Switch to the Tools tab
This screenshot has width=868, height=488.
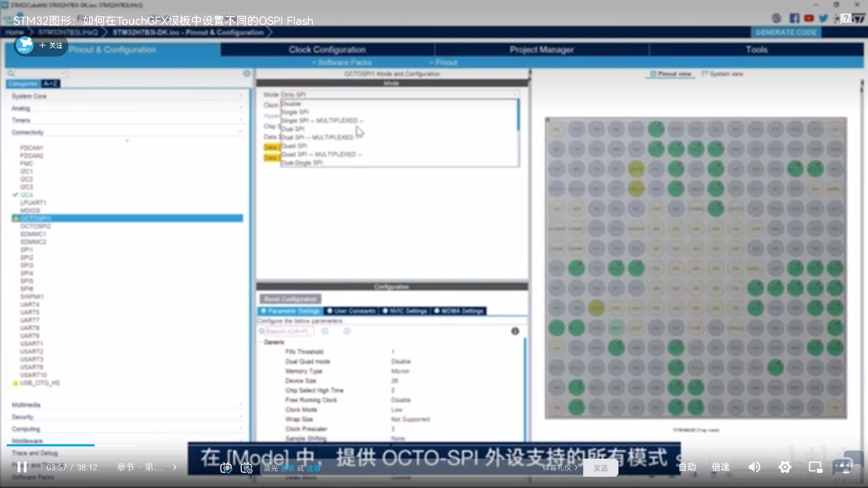pyautogui.click(x=756, y=50)
